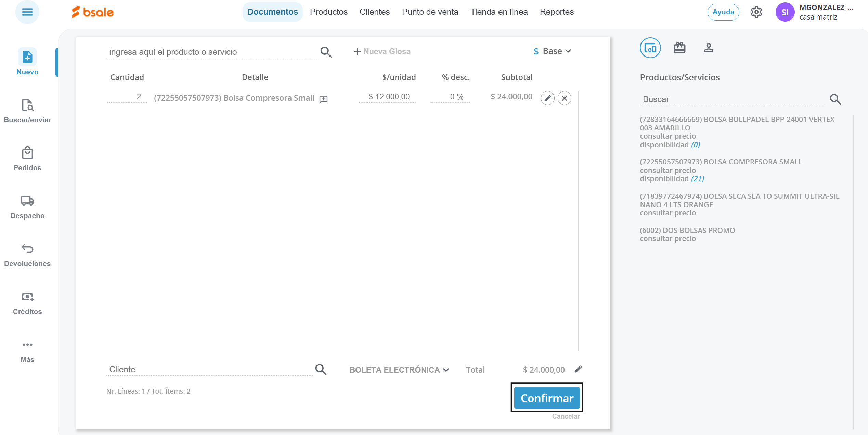Open the Buscar/enviar sidebar section

coord(27,110)
